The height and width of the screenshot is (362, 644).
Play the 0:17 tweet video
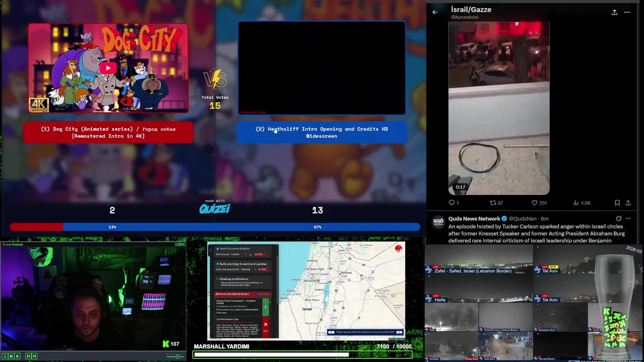[x=499, y=108]
